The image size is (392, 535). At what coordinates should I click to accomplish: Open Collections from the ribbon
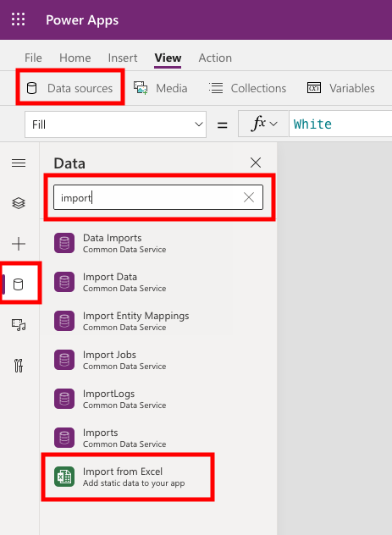(248, 88)
